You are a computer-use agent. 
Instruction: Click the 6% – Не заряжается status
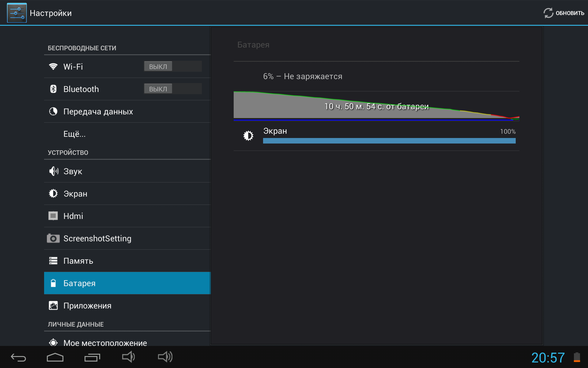tap(303, 76)
